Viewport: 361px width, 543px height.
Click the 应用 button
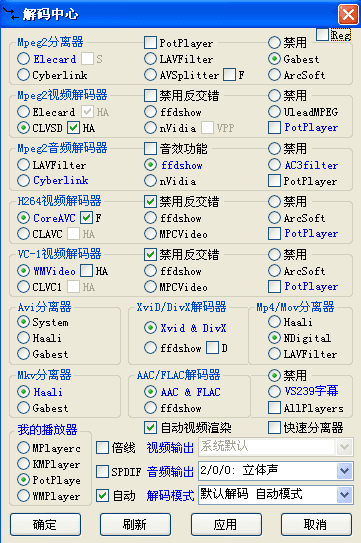pos(226,525)
